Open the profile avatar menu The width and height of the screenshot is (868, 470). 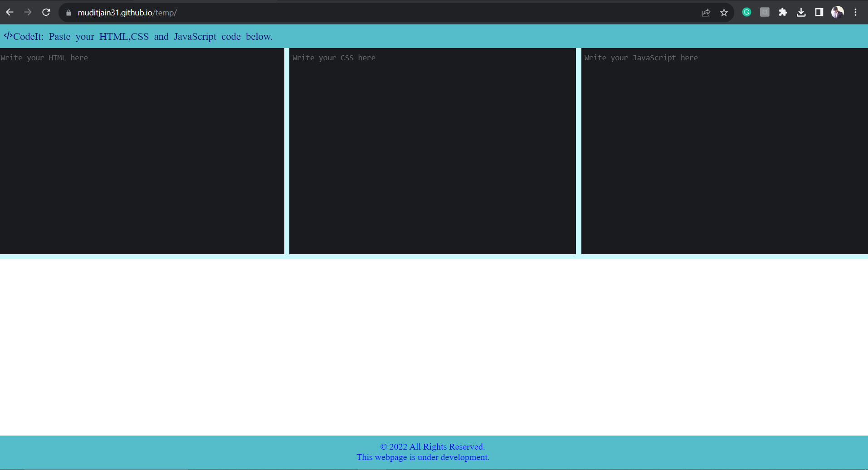coord(837,12)
